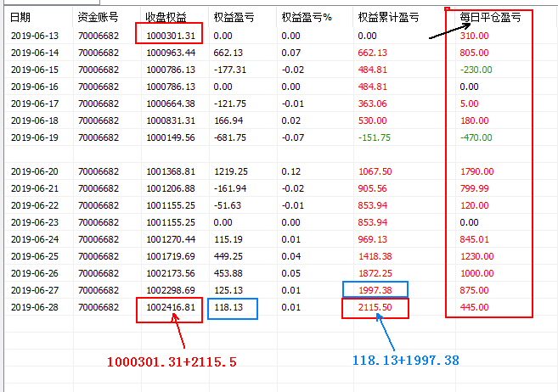Select date cell 2019-06-14
The width and height of the screenshot is (558, 392).
pyautogui.click(x=35, y=53)
